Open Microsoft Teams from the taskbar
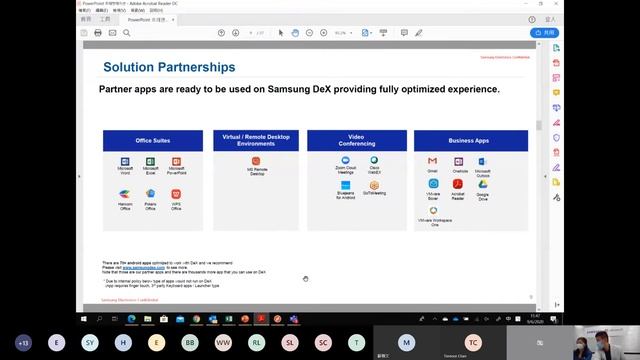The image size is (640, 360). click(x=294, y=319)
